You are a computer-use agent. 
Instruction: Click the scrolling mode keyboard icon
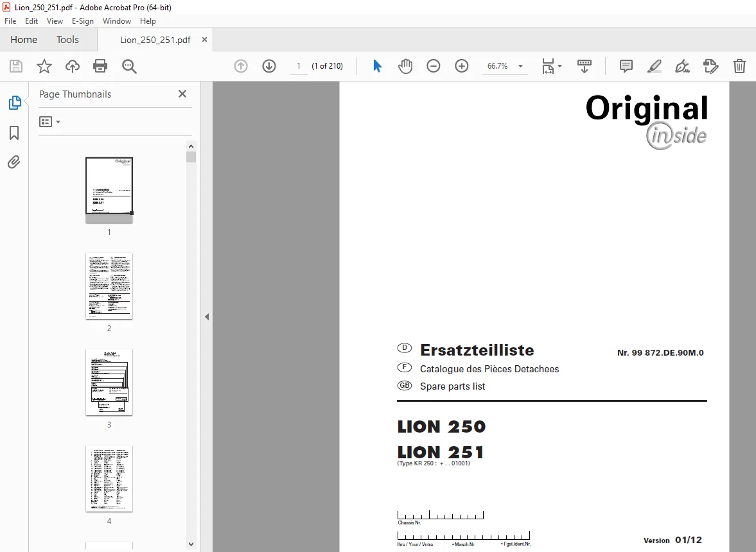(x=585, y=66)
